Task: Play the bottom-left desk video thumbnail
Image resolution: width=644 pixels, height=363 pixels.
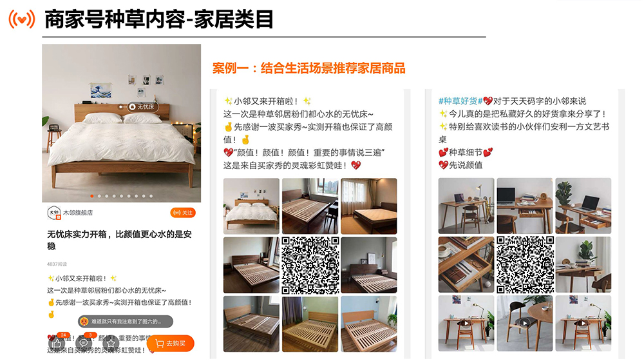Action: (466, 323)
